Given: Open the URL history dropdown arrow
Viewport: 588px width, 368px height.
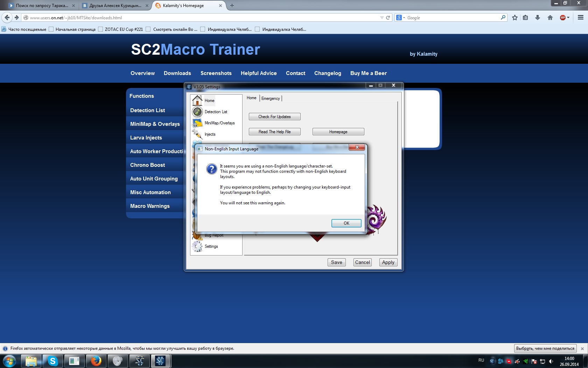Looking at the screenshot, I should tap(381, 18).
